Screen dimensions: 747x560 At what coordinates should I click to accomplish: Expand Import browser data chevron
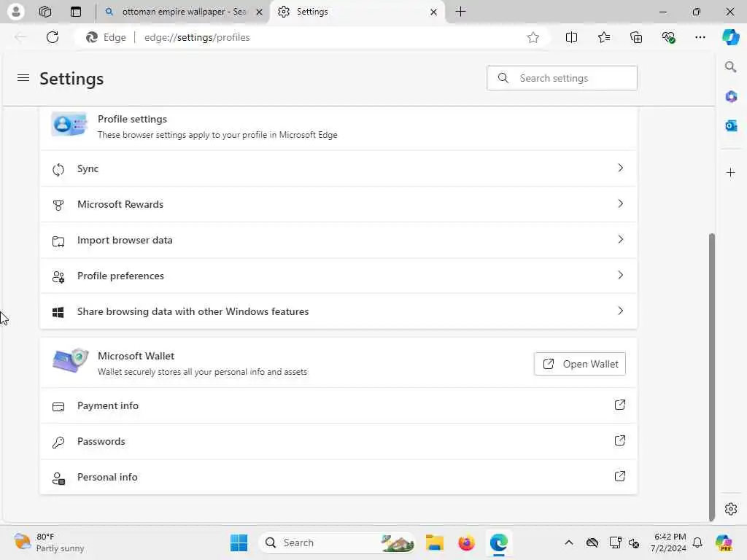click(x=620, y=239)
